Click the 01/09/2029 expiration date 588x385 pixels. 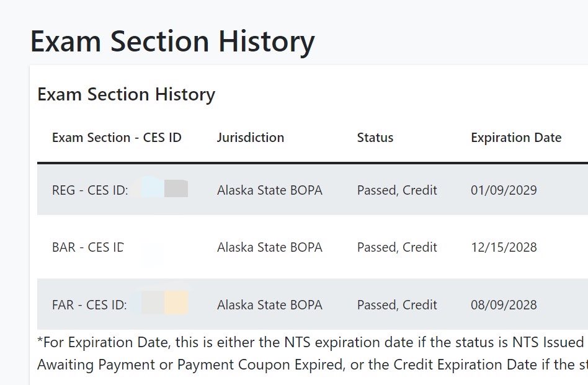pyautogui.click(x=504, y=190)
